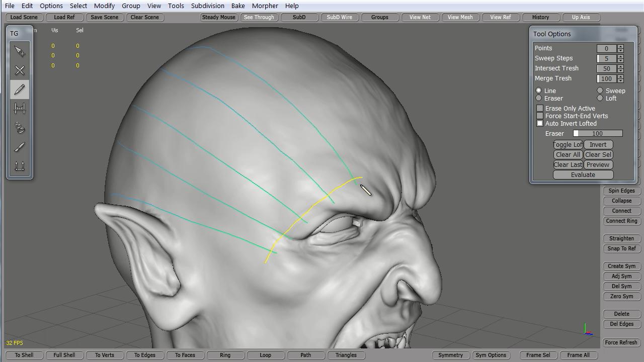Select the pencil draw tool
The width and height of the screenshot is (644, 362).
pyautogui.click(x=20, y=89)
